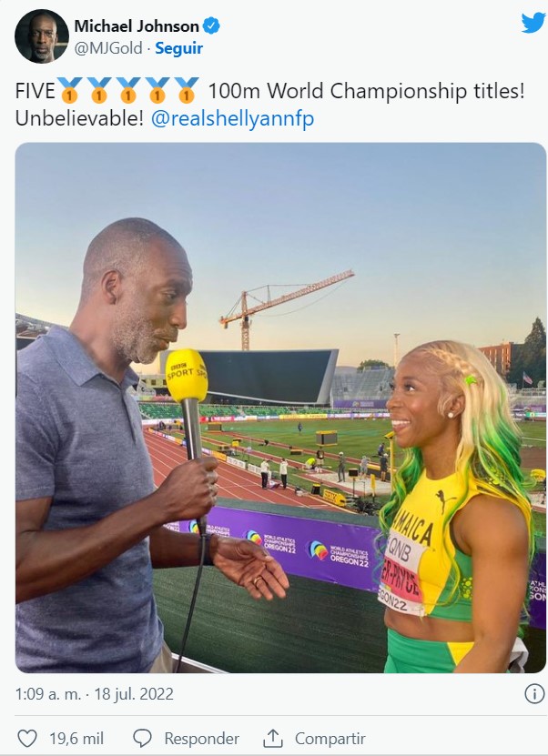Open the @MJGold handle
Screen dimensions: 548x756
(x=108, y=48)
